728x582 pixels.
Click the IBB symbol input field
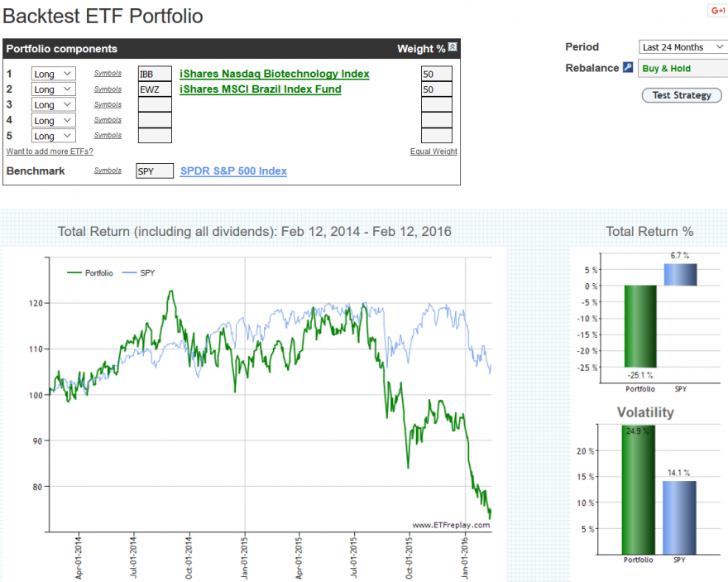pos(155,74)
